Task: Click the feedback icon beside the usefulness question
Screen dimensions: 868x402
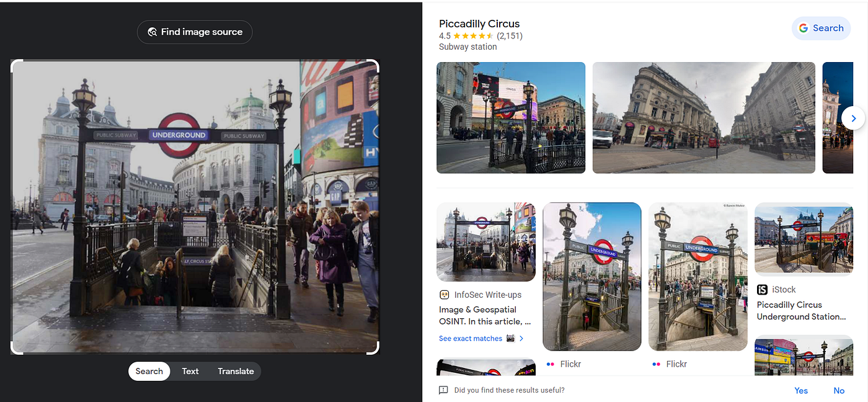Action: click(443, 391)
